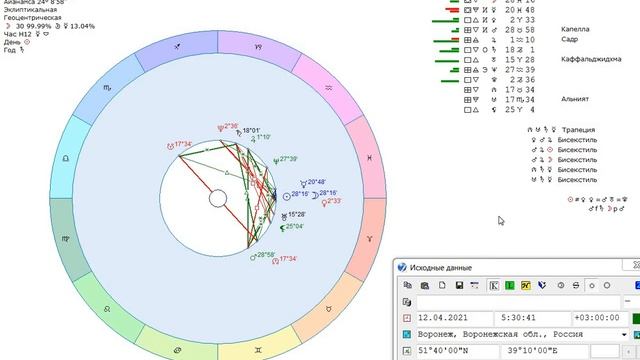Click the coordinates icon beside 51°40'00"N
The width and height of the screenshot is (640, 360).
(x=407, y=351)
